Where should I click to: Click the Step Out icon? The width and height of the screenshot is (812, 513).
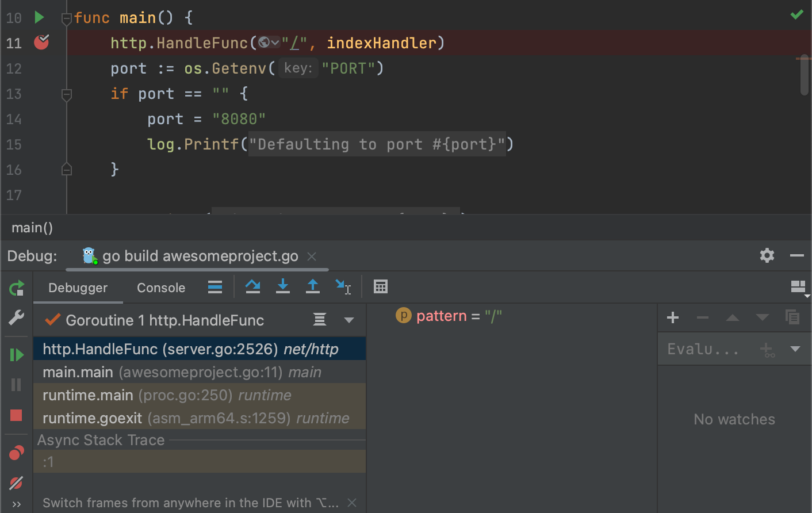pyautogui.click(x=312, y=286)
